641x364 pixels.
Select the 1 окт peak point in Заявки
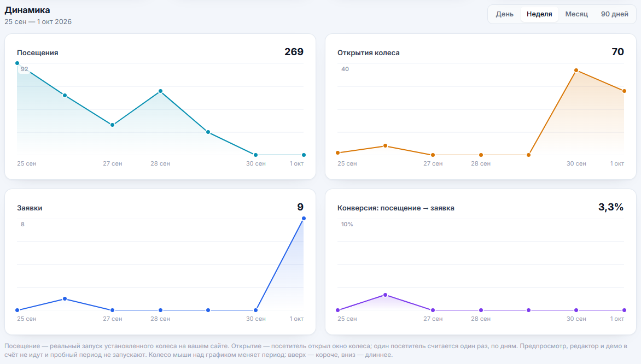pyautogui.click(x=304, y=219)
